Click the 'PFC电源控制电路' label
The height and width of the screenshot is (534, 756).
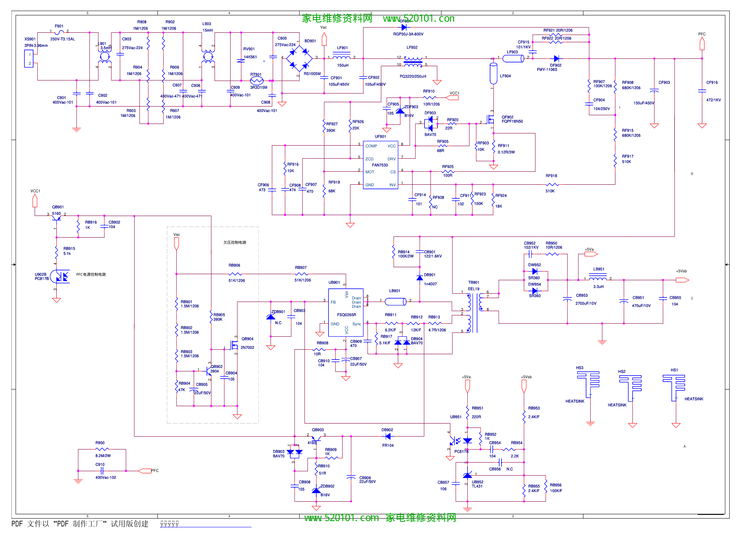(x=91, y=274)
